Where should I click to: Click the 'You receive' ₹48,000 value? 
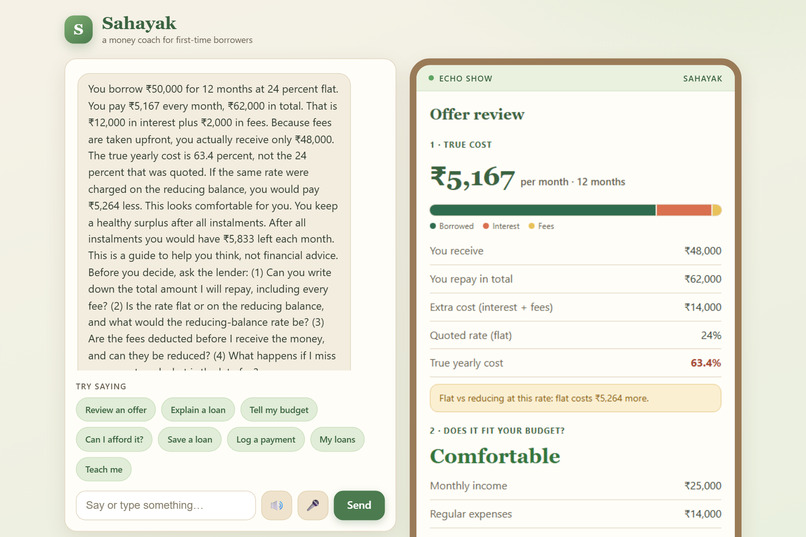[703, 251]
